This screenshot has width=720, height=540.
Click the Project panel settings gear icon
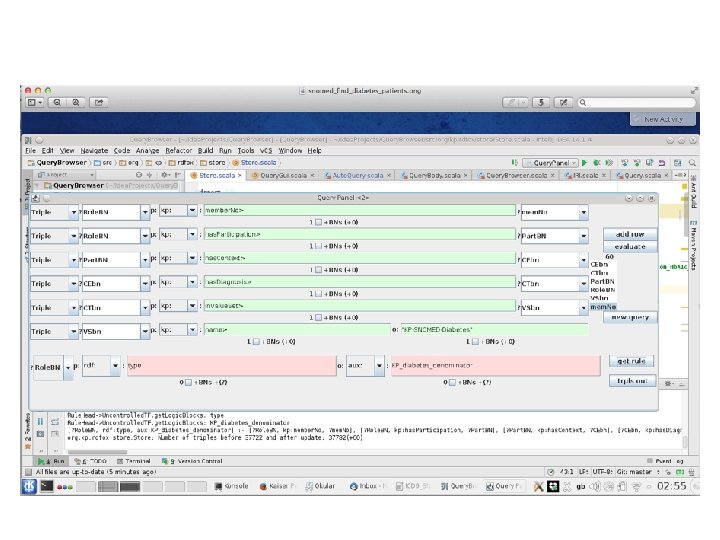tap(165, 175)
